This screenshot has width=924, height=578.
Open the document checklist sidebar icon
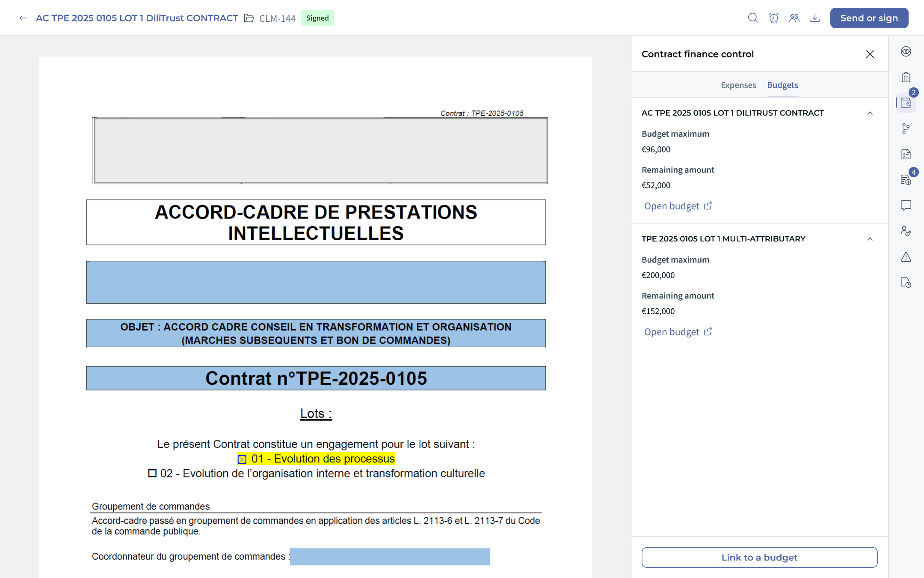pyautogui.click(x=906, y=154)
